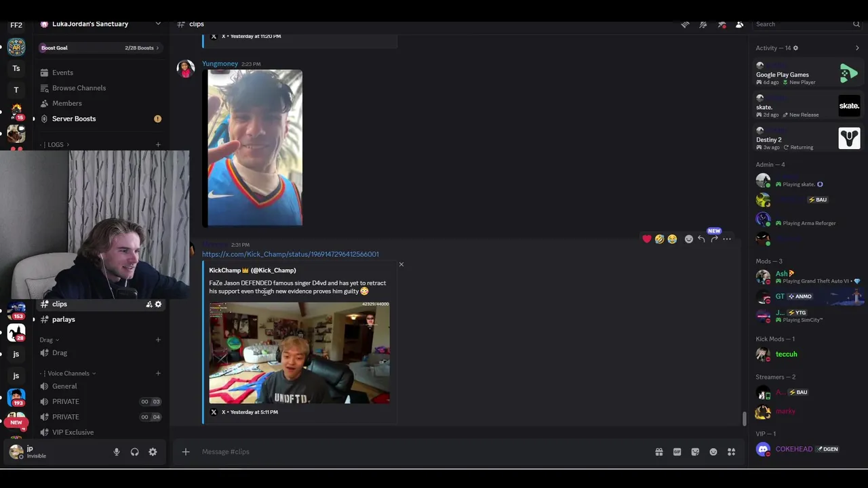The height and width of the screenshot is (488, 868).
Task: Open the emoji picker in message bar
Action: [x=713, y=452]
